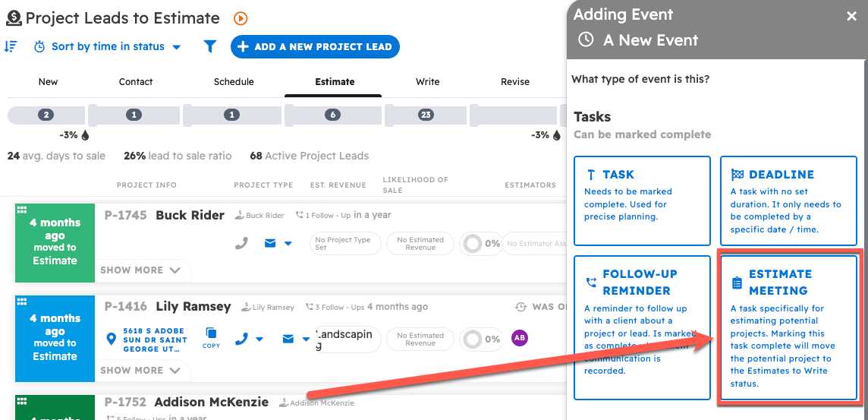Viewport: 868px width, 420px height.
Task: Toggle the sort direction icon
Action: [x=11, y=46]
